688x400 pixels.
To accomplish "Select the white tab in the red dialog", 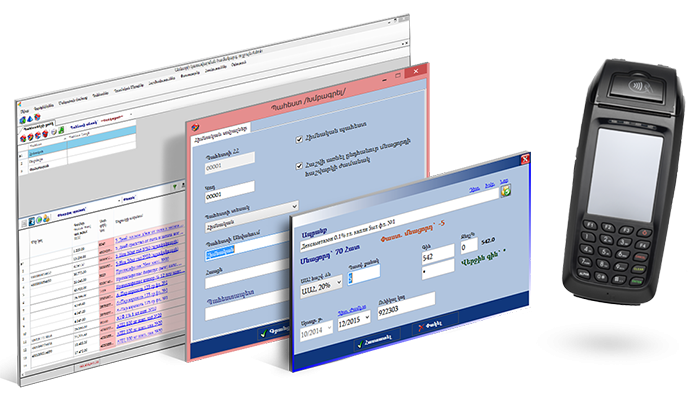I will pyautogui.click(x=222, y=132).
